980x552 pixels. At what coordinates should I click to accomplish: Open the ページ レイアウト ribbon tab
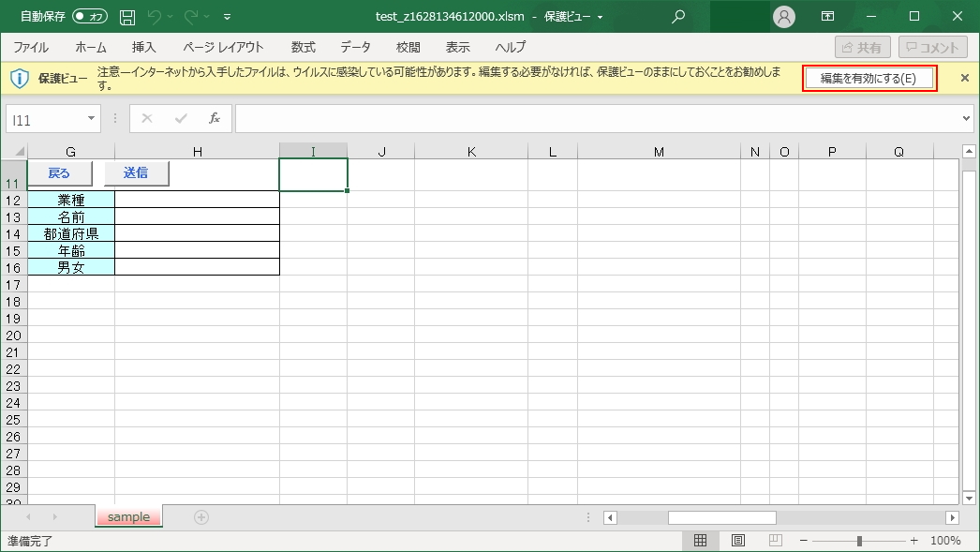[x=223, y=48]
